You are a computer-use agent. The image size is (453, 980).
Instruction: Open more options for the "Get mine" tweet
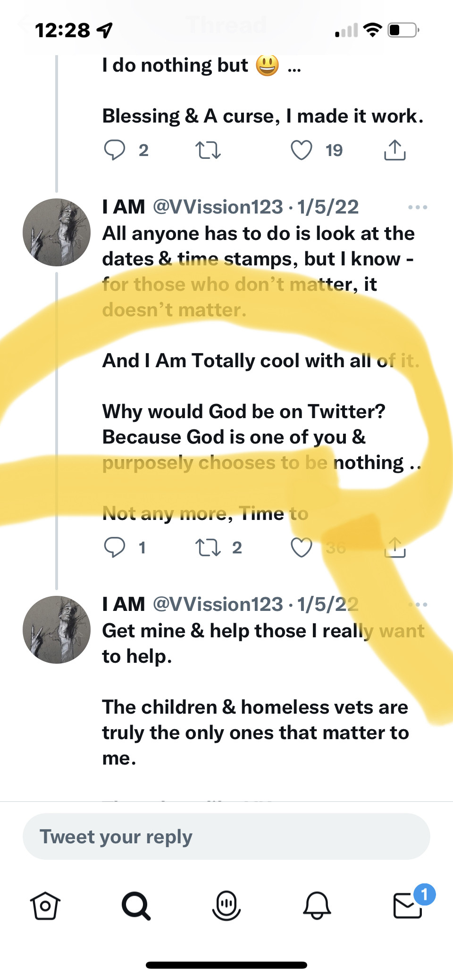[418, 604]
